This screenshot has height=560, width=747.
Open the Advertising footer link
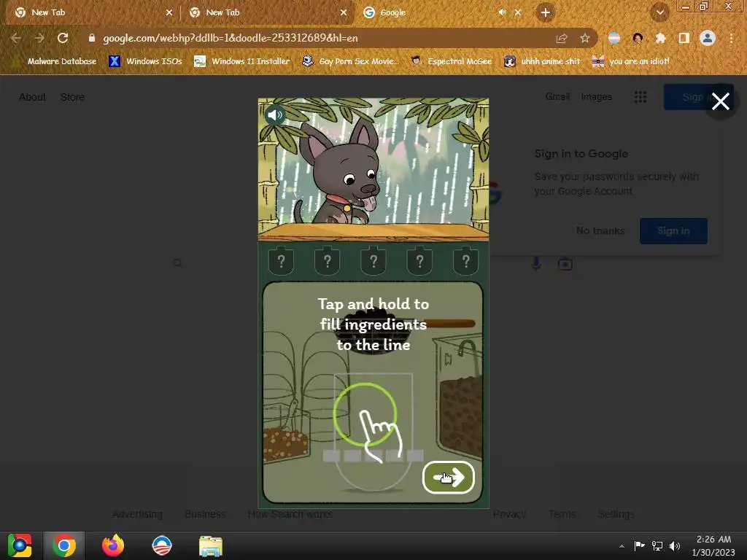click(x=137, y=514)
